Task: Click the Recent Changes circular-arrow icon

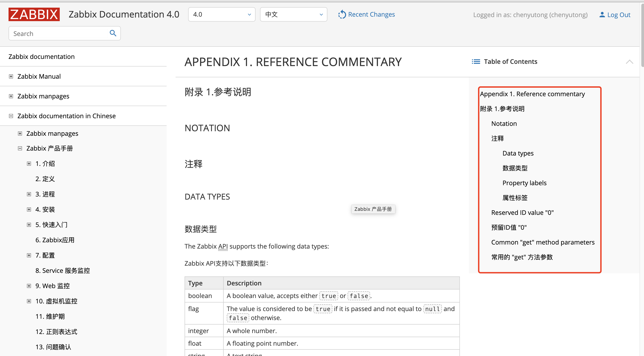Action: (342, 14)
